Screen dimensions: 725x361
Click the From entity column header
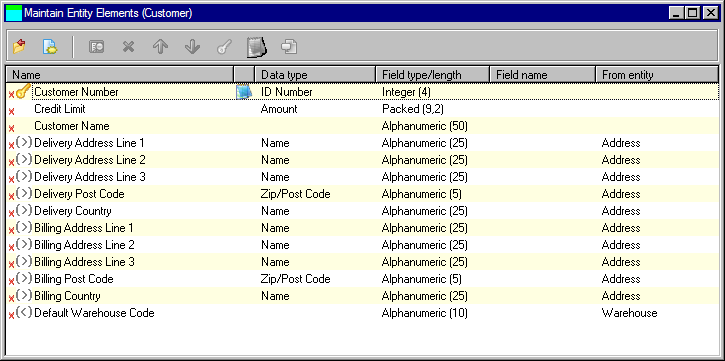[x=657, y=75]
